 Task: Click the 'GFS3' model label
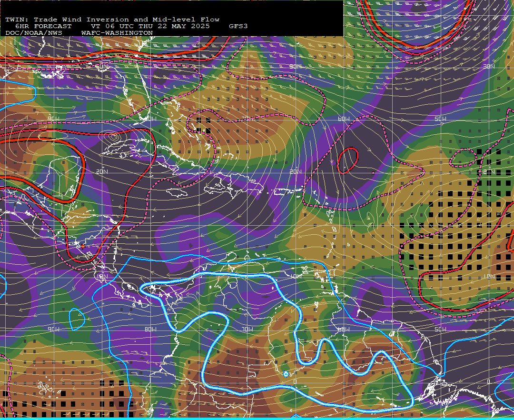click(x=238, y=26)
